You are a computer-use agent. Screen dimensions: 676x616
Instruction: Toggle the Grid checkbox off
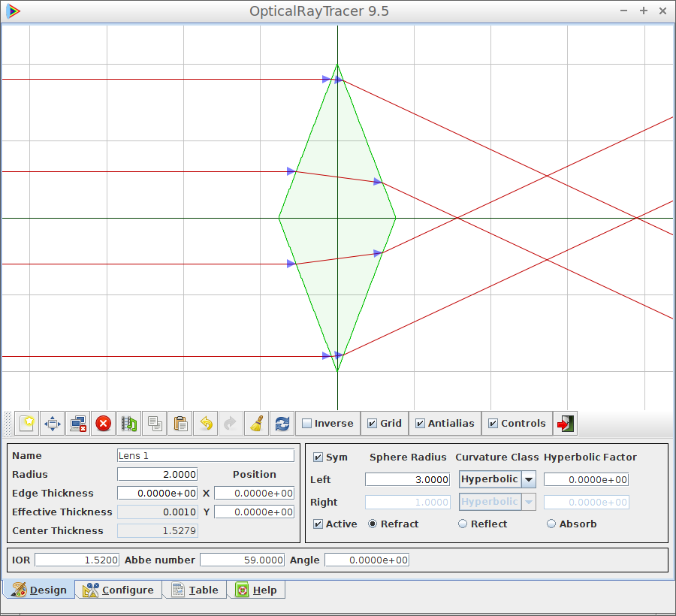[373, 424]
